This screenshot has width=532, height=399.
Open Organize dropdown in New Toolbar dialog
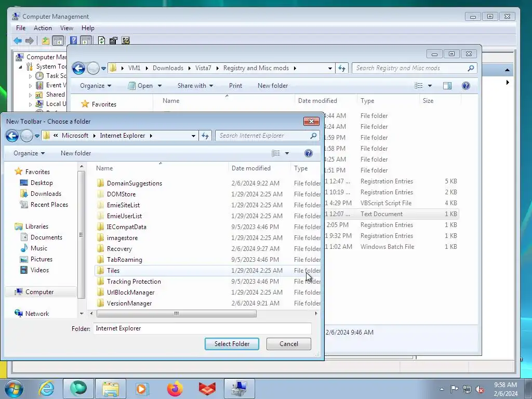coord(29,153)
